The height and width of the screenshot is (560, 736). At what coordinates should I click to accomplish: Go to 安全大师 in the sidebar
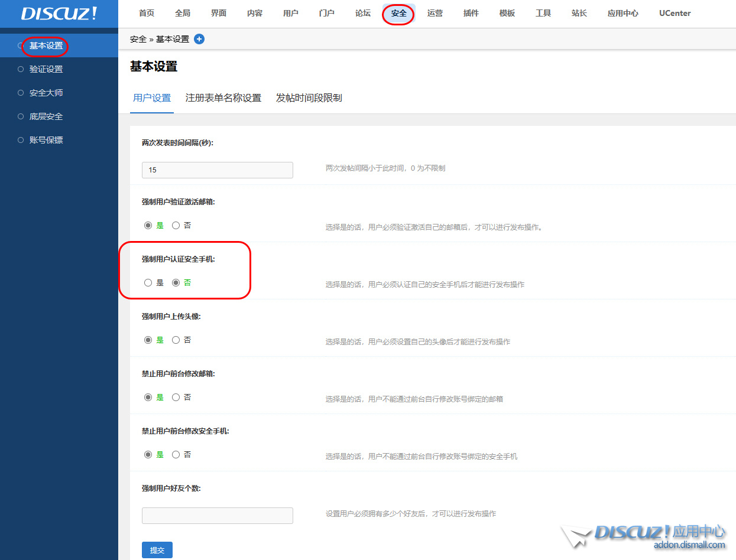pos(46,93)
